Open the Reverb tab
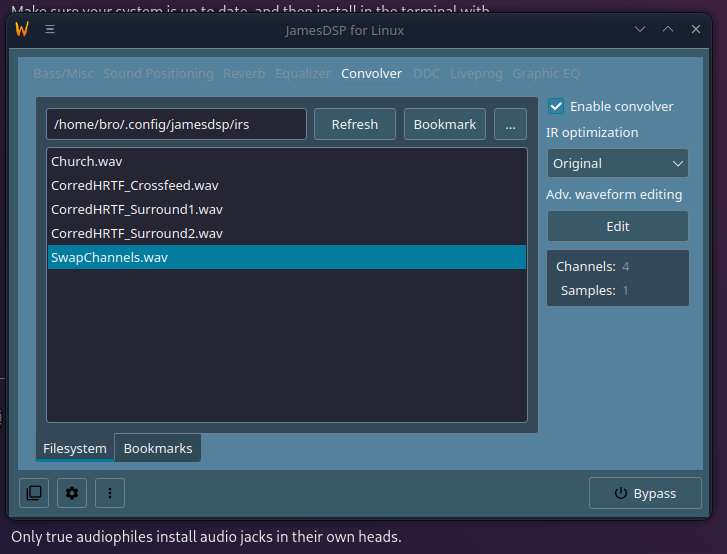Screen dimensions: 727x554 point(244,73)
